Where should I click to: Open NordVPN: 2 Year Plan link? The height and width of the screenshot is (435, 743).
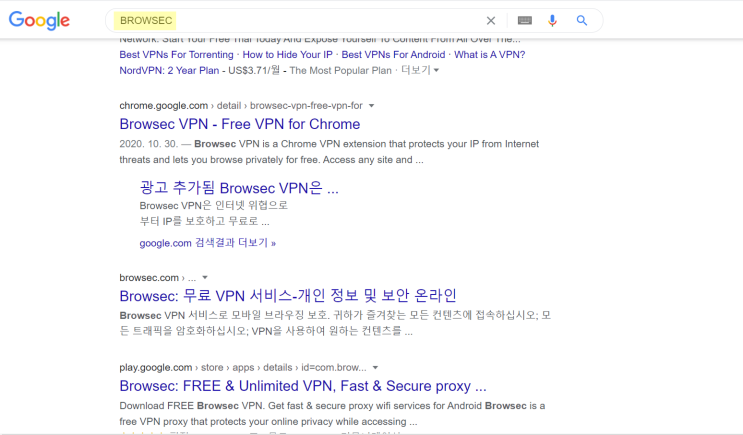[x=169, y=70]
